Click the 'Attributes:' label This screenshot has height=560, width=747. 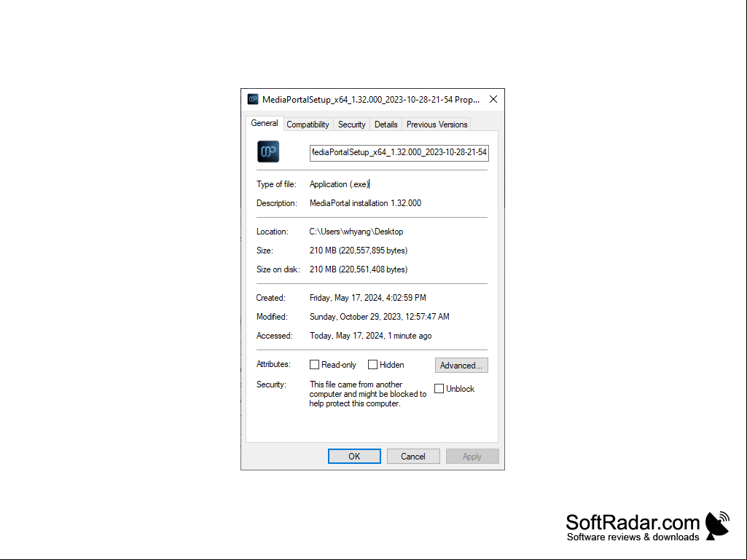[x=273, y=364]
